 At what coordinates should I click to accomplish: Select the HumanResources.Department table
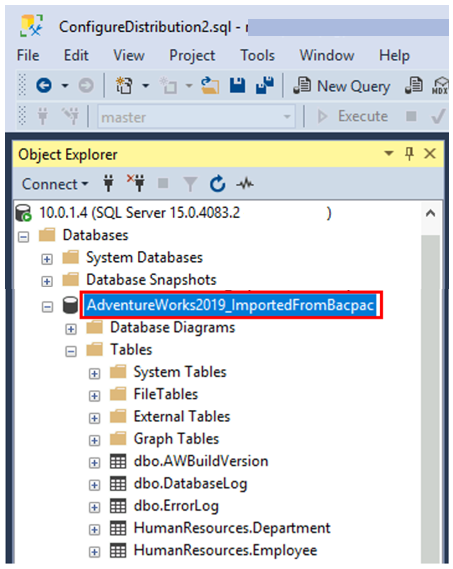[x=232, y=528]
